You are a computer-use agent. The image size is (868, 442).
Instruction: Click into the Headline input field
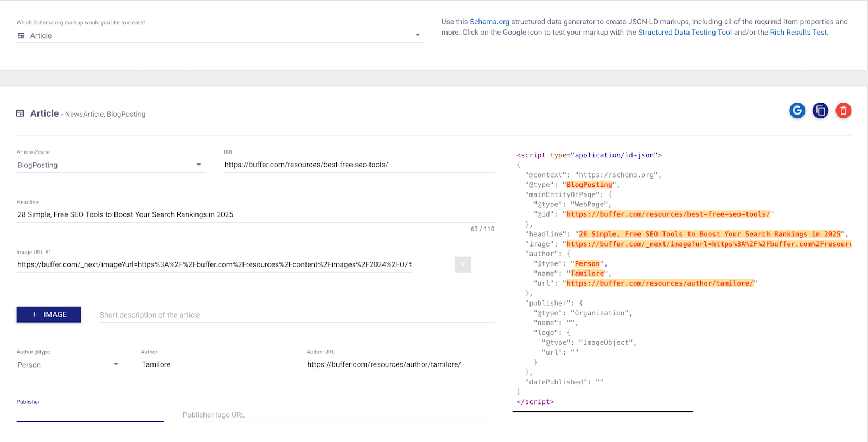click(256, 214)
